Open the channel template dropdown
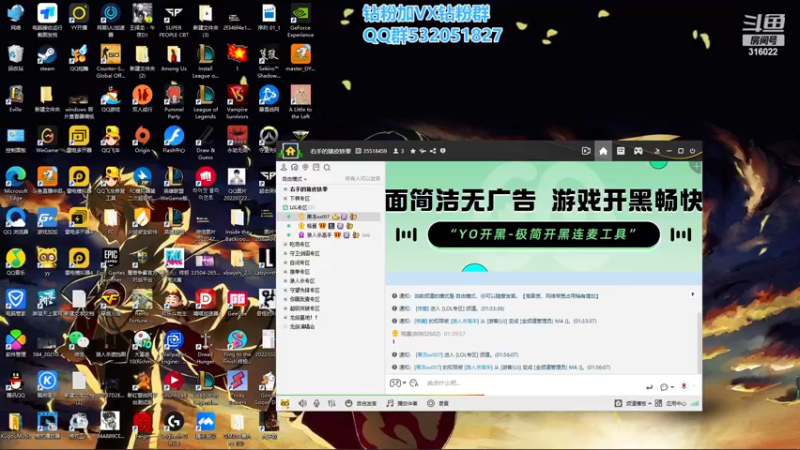800x450 pixels. [633, 403]
